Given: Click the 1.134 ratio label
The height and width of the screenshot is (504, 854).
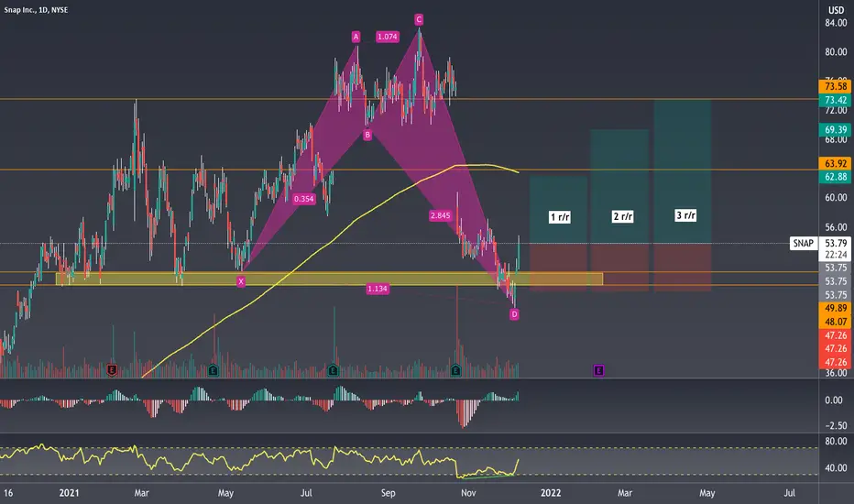Looking at the screenshot, I should click(378, 289).
